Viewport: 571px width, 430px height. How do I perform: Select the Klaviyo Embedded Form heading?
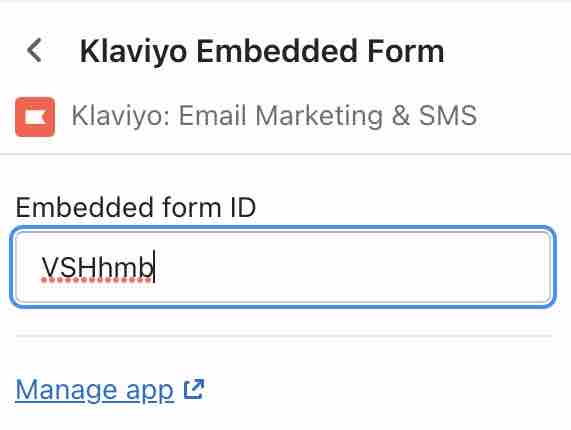262,51
